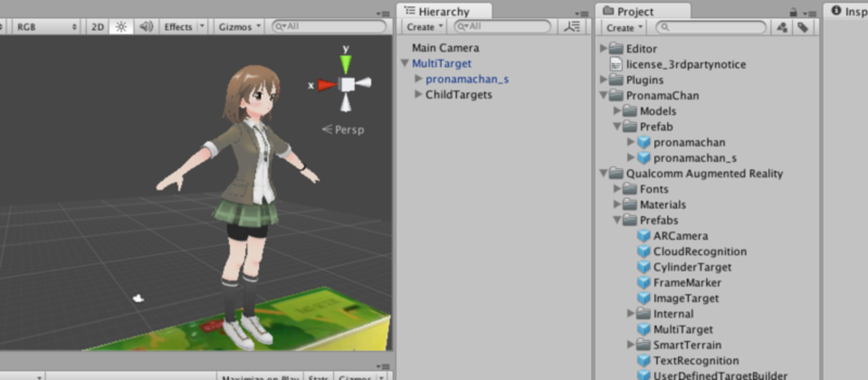Viewport: 868px width, 380px height.
Task: Switch to the Inspector tab
Action: 847,11
